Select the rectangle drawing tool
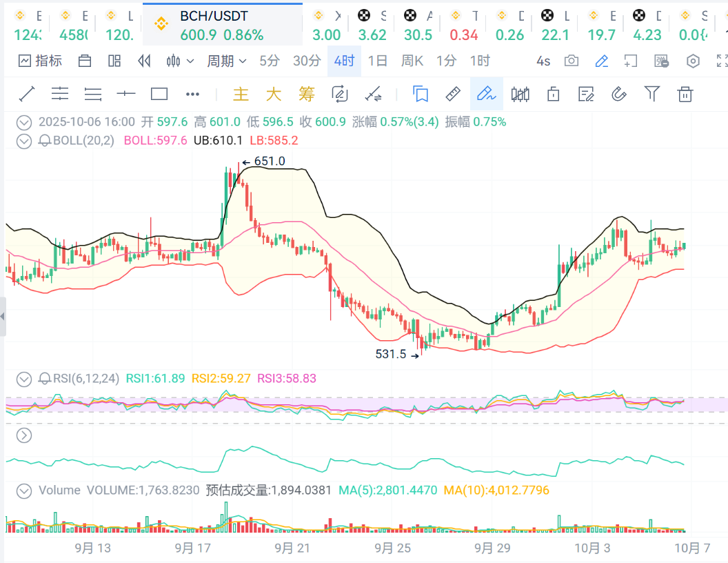The image size is (728, 563). point(159,94)
